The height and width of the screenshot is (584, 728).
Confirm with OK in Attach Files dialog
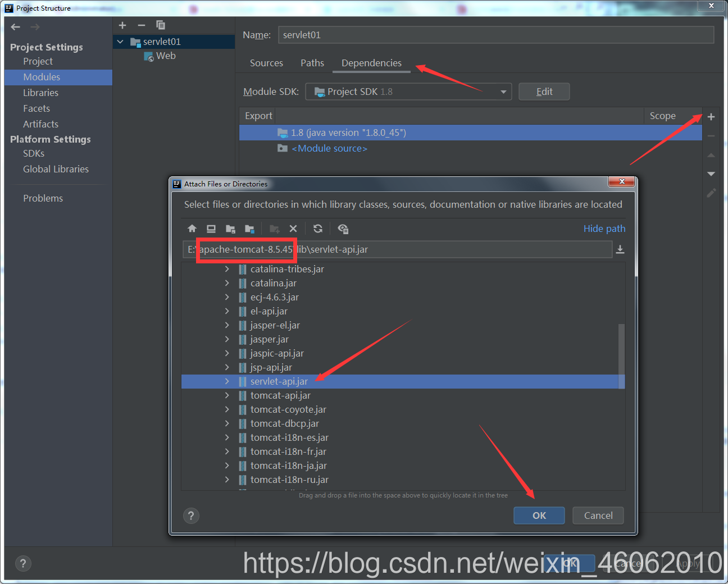tap(539, 515)
